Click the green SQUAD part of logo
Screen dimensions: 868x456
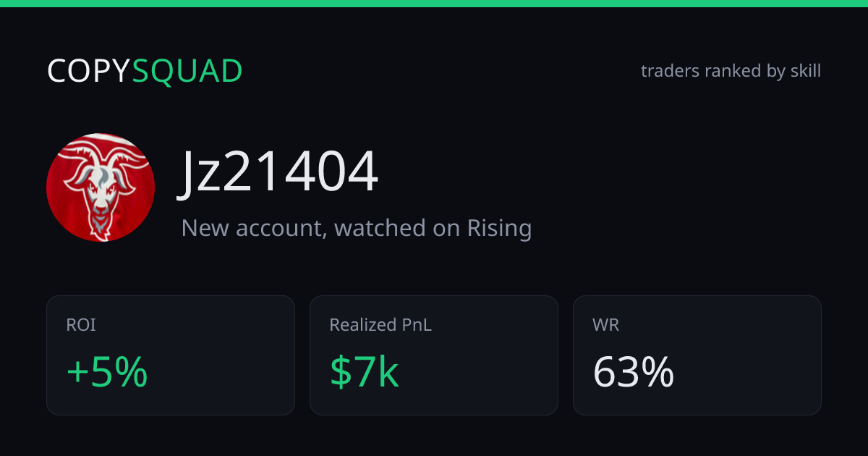[x=187, y=71]
